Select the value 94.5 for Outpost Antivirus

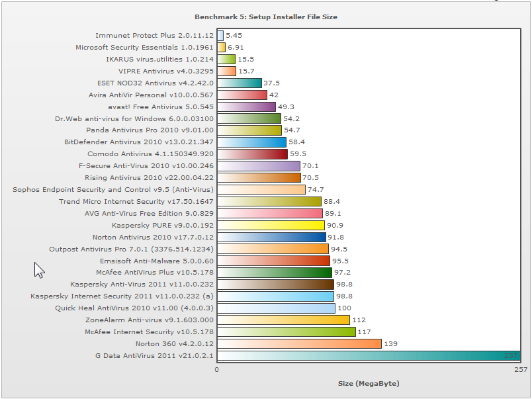click(339, 249)
